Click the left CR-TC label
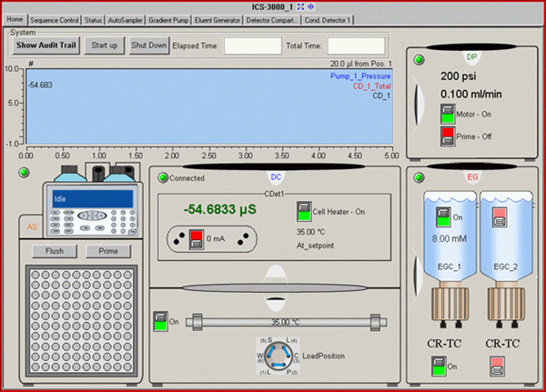546x392 pixels. (x=444, y=344)
